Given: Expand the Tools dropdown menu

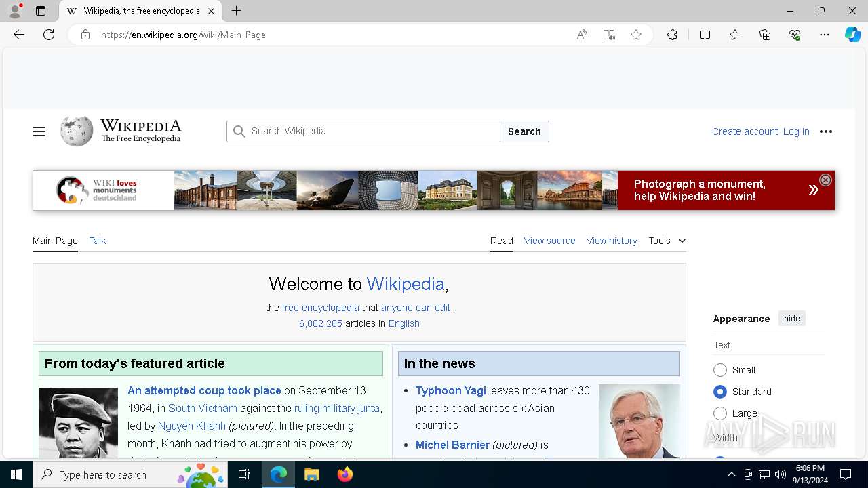Looking at the screenshot, I should [667, 241].
